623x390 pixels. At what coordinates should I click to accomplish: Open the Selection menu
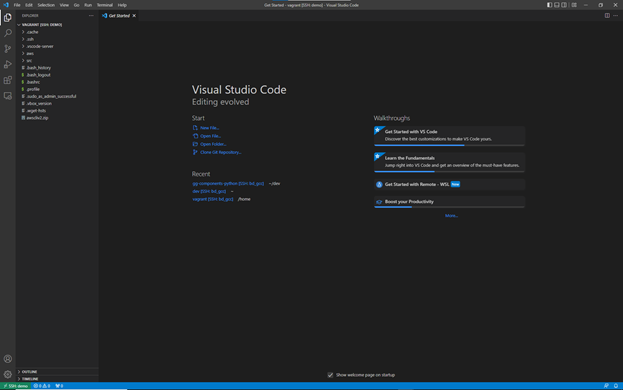coord(46,5)
